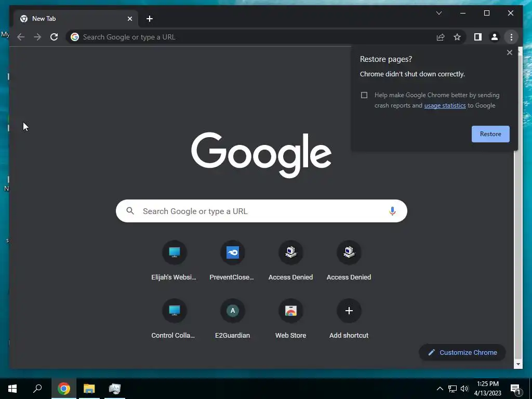Reload the page with refresh icon

pyautogui.click(x=54, y=37)
